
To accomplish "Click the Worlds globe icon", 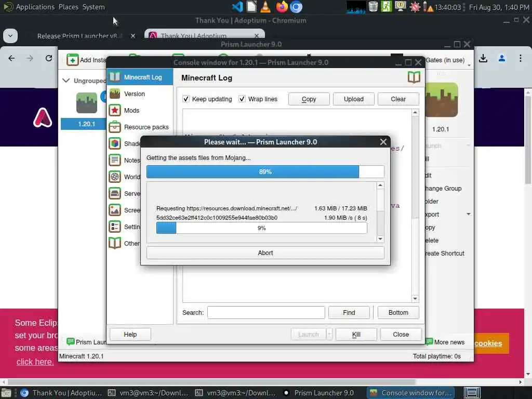I will (x=115, y=177).
